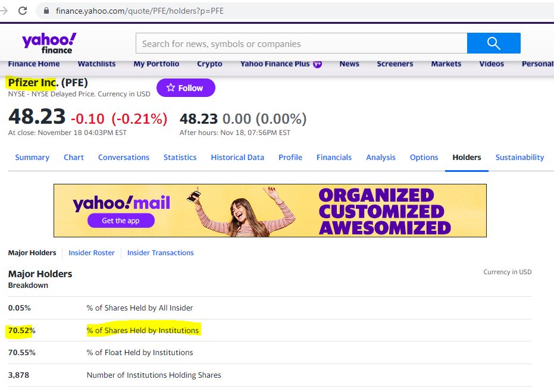Click the Pfizer Inc. (PFE) heading
554x392 pixels.
(x=48, y=82)
